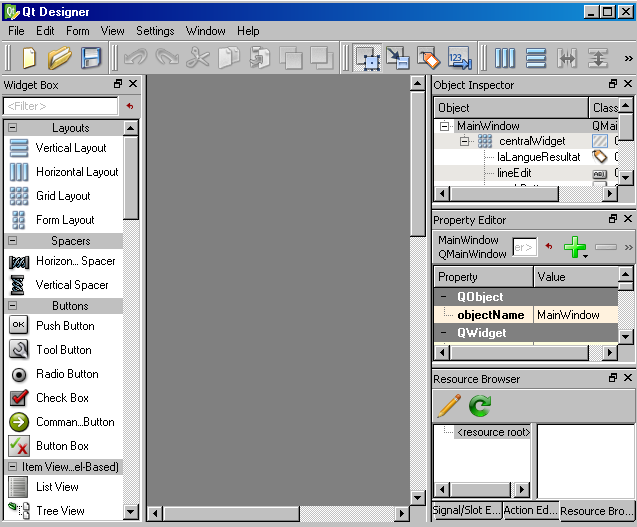Click form area horizontal scroll right arrow
This screenshot has width=637, height=527.
[x=402, y=514]
